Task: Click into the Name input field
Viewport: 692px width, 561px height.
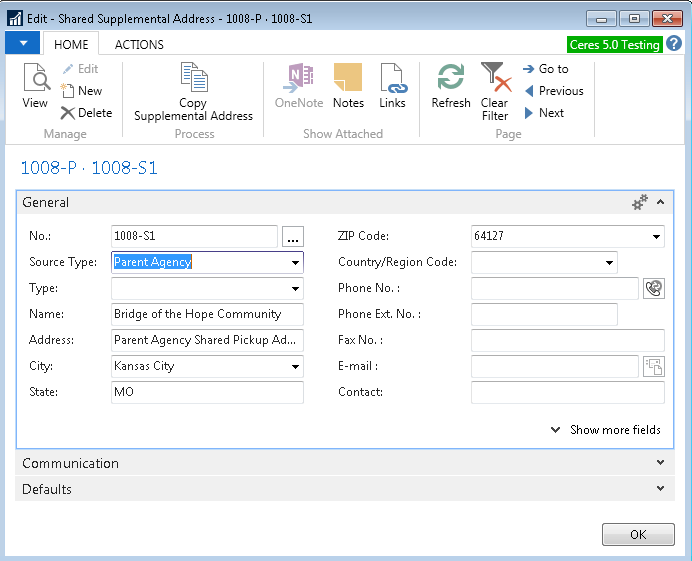Action: (207, 314)
